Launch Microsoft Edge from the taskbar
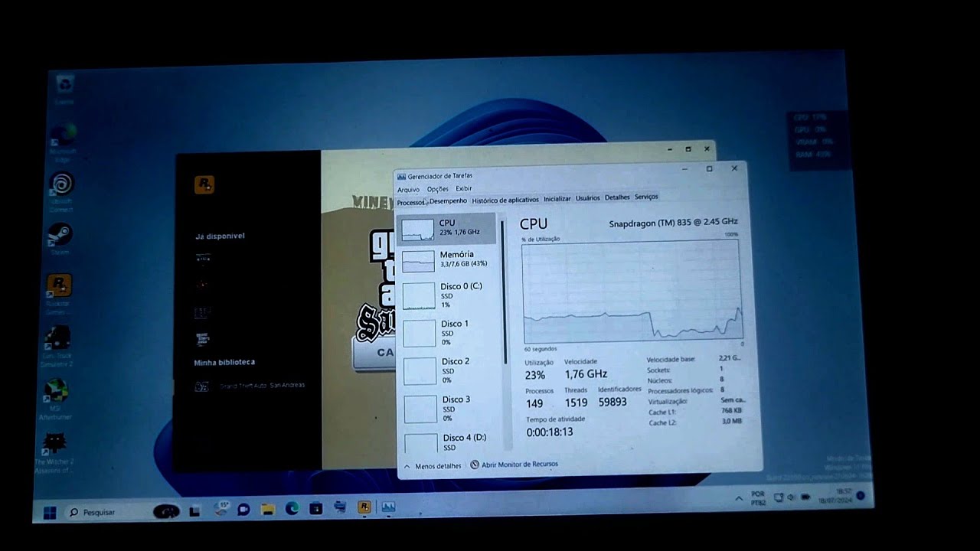This screenshot has width=980, height=551. click(x=292, y=508)
